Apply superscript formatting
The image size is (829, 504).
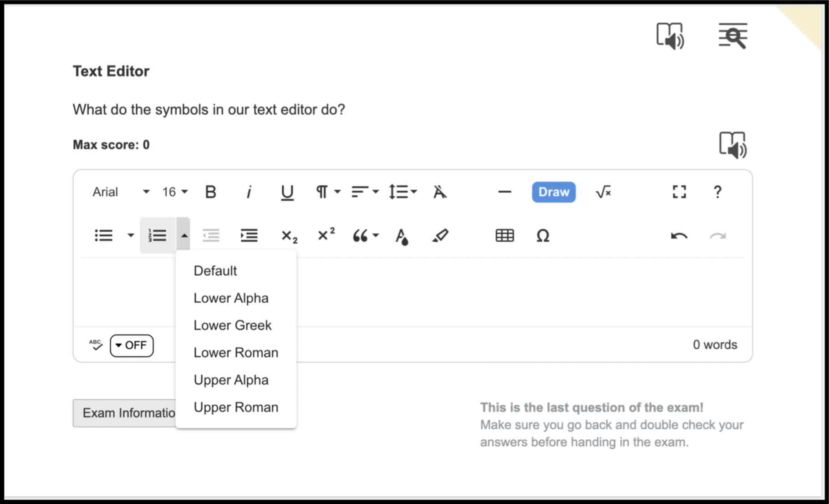click(x=326, y=235)
